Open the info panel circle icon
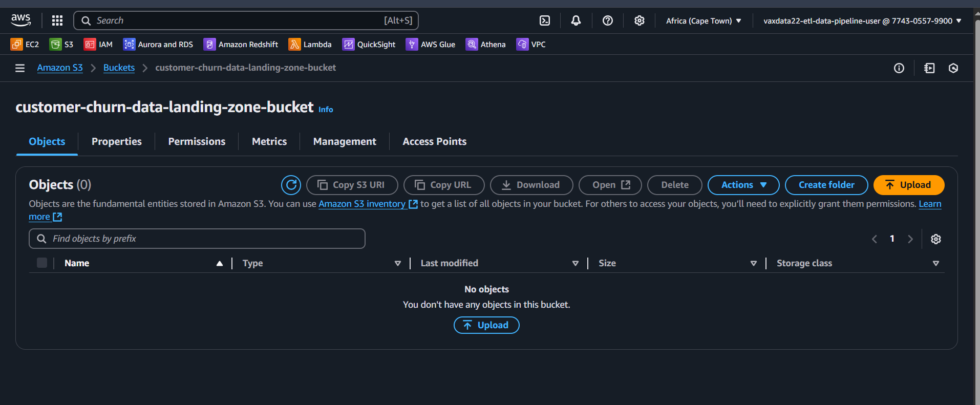Image resolution: width=980 pixels, height=405 pixels. point(899,68)
